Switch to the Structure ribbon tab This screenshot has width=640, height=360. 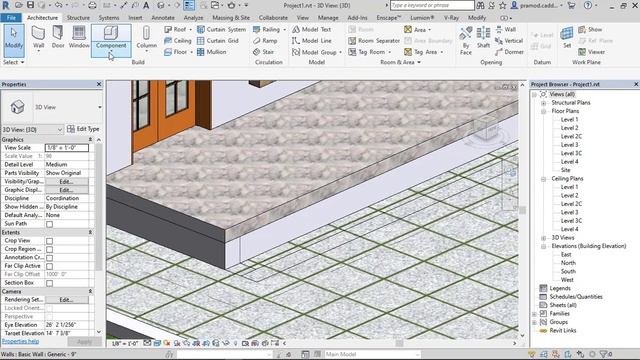78,18
